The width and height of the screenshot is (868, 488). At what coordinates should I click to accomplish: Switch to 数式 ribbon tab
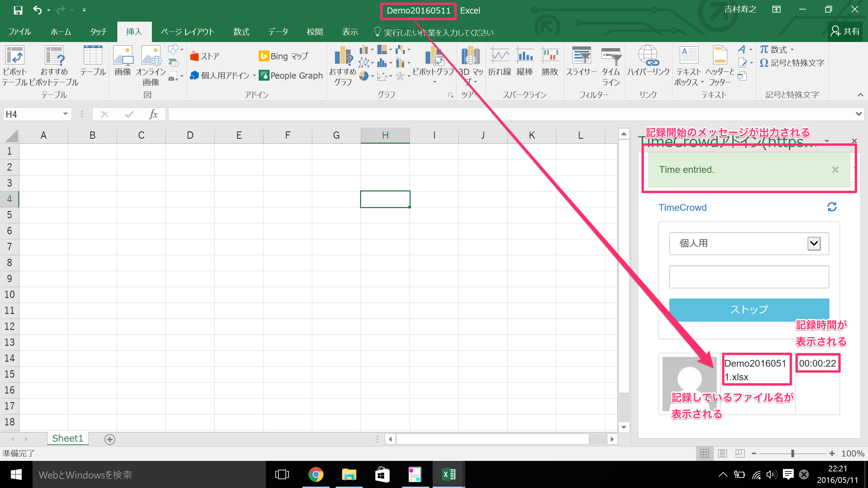(241, 32)
